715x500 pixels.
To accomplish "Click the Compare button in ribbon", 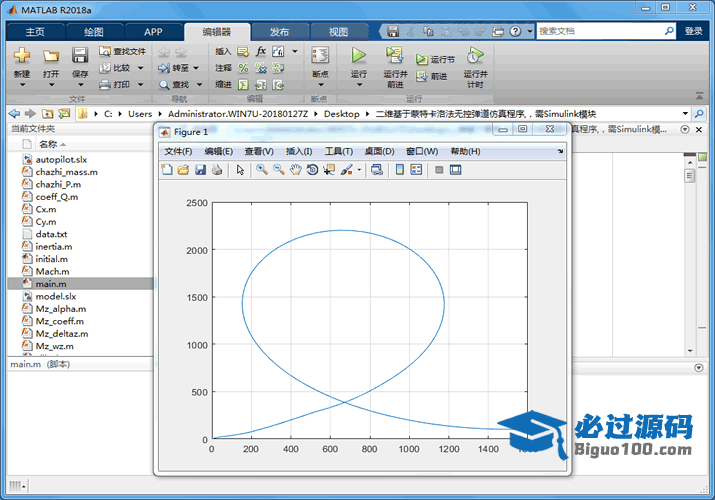I will pyautogui.click(x=116, y=68).
